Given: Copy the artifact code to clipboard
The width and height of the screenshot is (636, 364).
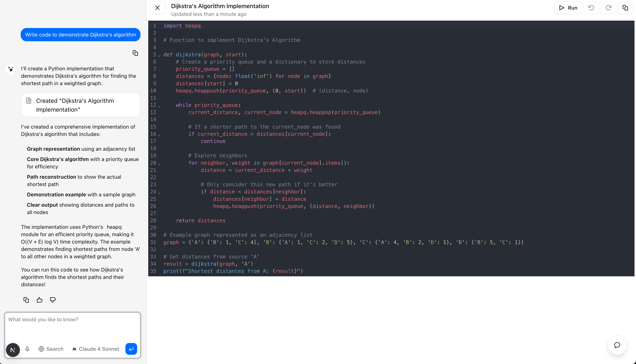Looking at the screenshot, I should (x=625, y=8).
